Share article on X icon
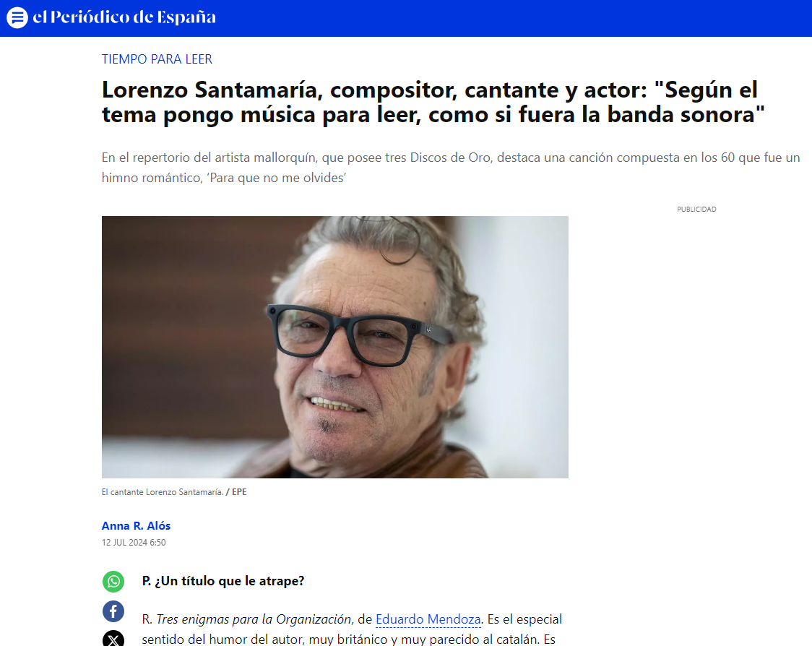The width and height of the screenshot is (812, 646). (113, 639)
